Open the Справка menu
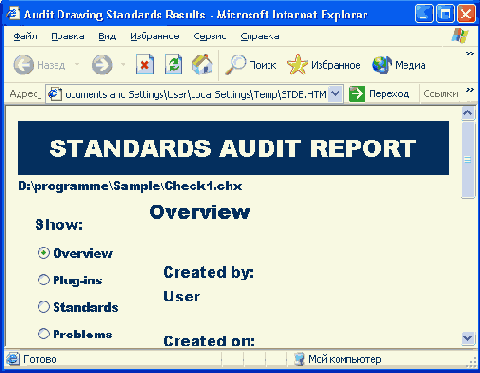The image size is (480, 373). [x=260, y=36]
